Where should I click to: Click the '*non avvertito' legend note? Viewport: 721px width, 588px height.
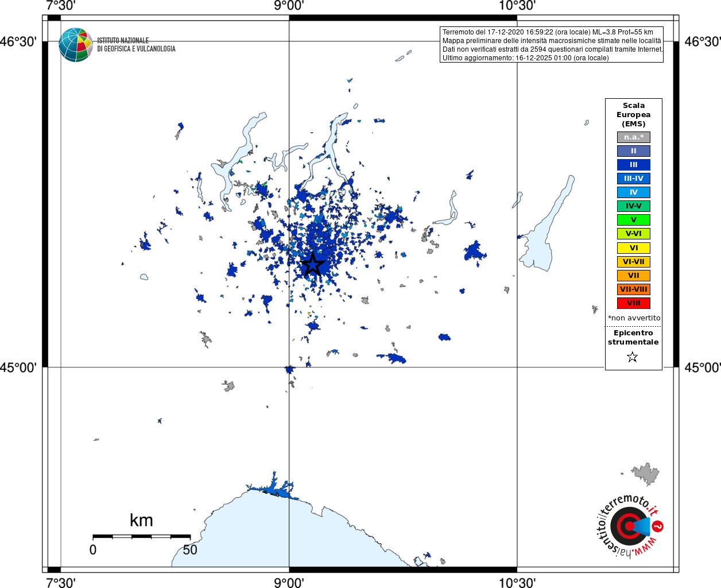[634, 318]
